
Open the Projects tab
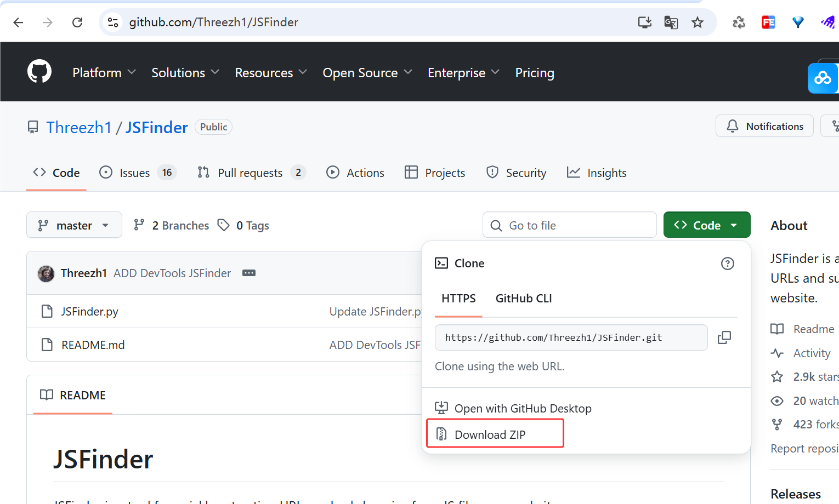click(x=435, y=173)
